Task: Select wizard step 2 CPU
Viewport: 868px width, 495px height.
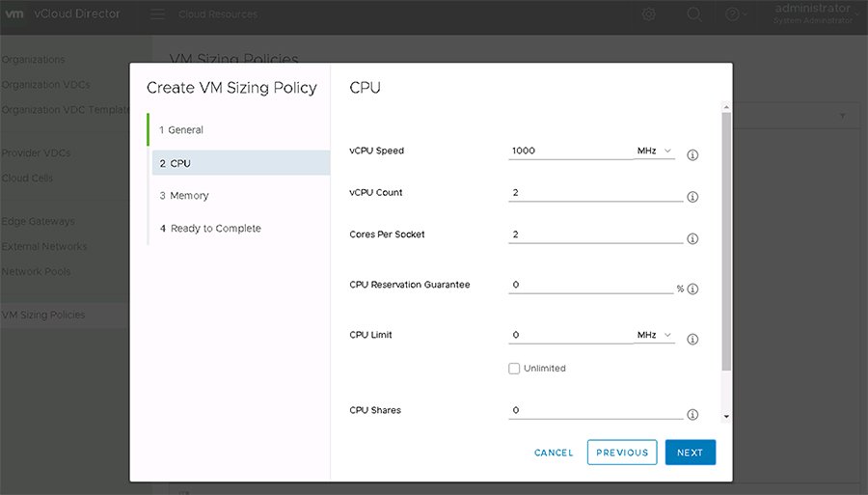Action: point(241,163)
